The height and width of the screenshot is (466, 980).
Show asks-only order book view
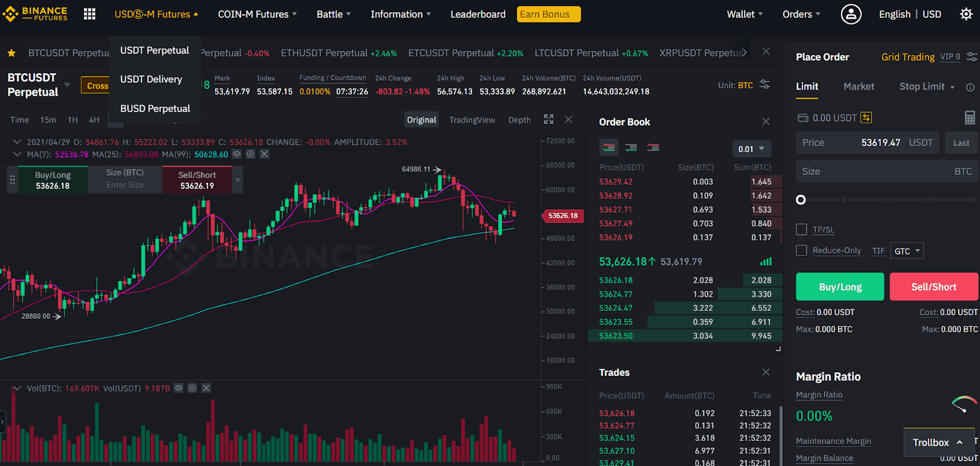pyautogui.click(x=653, y=147)
